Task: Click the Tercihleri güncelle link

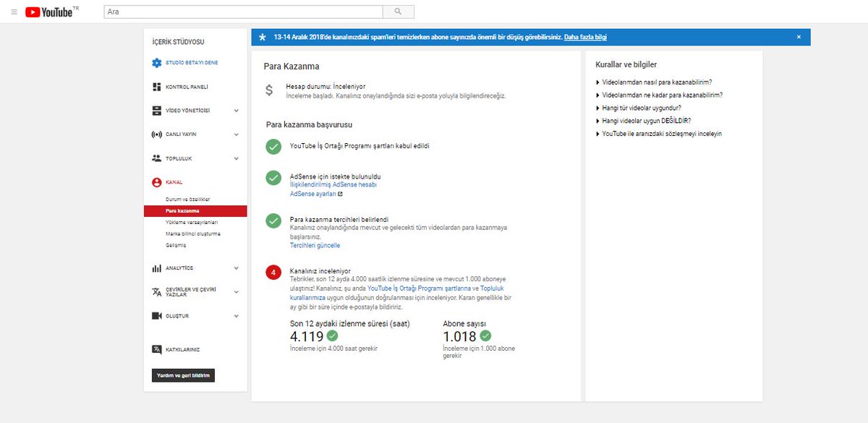Action: tap(315, 246)
